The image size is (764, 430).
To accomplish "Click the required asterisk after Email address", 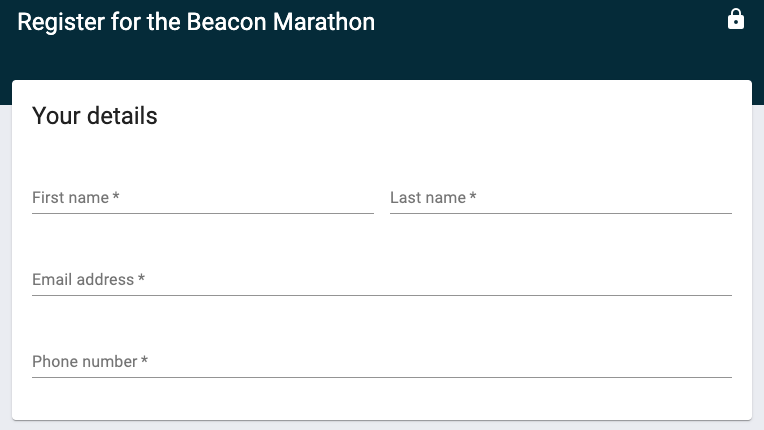I will [142, 279].
